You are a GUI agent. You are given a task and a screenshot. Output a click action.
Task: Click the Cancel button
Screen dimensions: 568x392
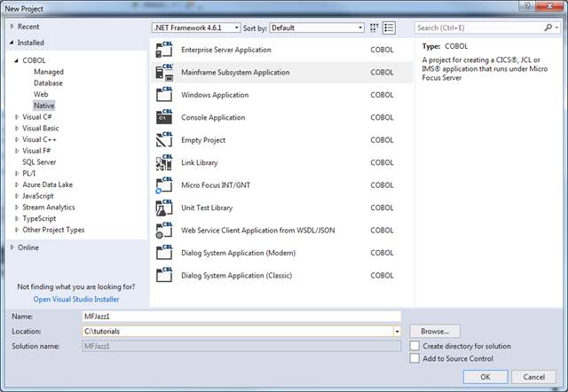[x=533, y=377]
